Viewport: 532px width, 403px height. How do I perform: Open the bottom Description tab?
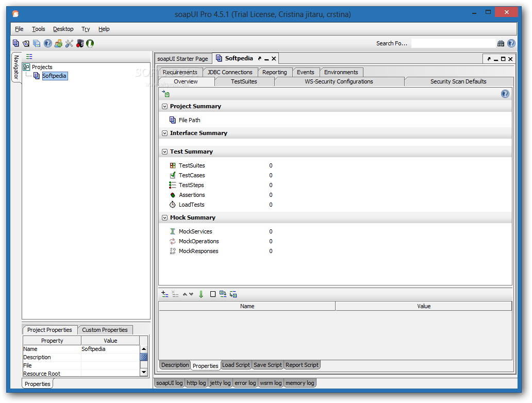(175, 365)
